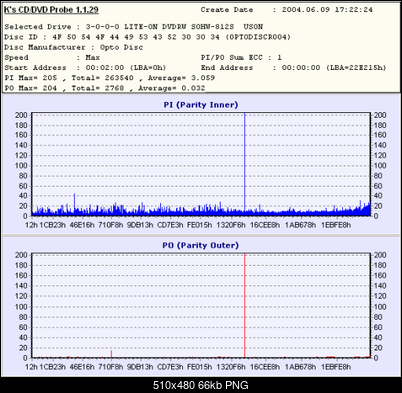This screenshot has height=393, width=402.
Task: Click the Selected Drive line LITE-ON DVDRW SOHW-812S
Action: pyautogui.click(x=133, y=27)
